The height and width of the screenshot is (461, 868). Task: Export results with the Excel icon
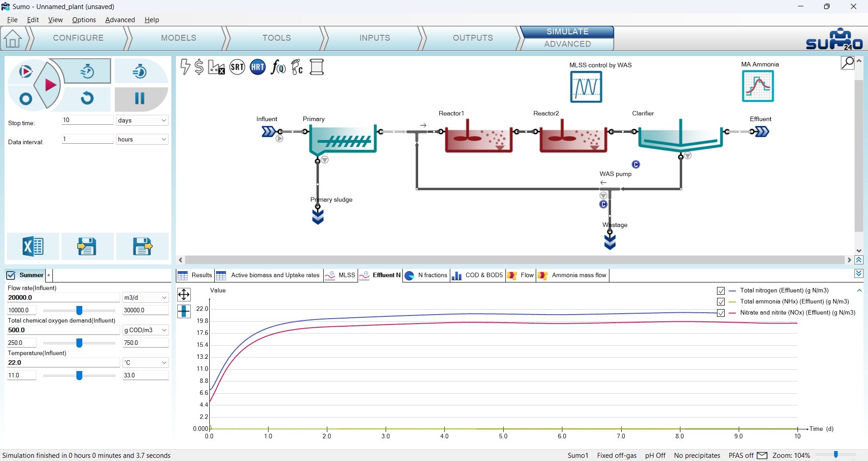(33, 246)
